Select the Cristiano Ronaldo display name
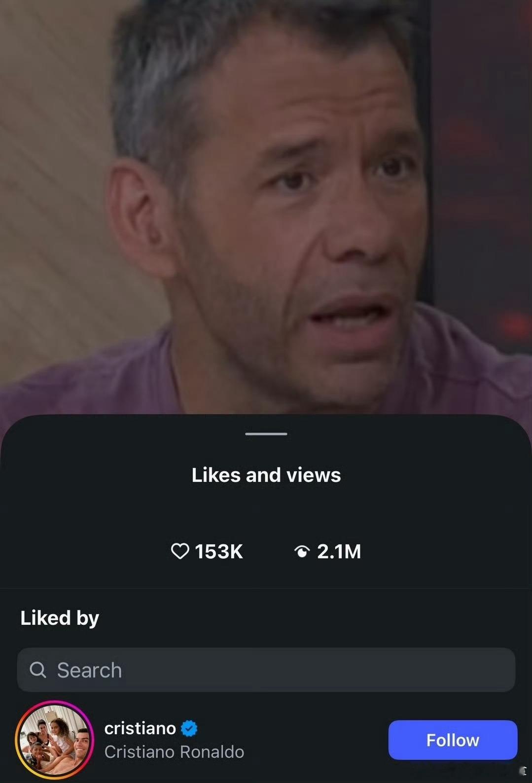Viewport: 532px width, 783px height. (174, 752)
